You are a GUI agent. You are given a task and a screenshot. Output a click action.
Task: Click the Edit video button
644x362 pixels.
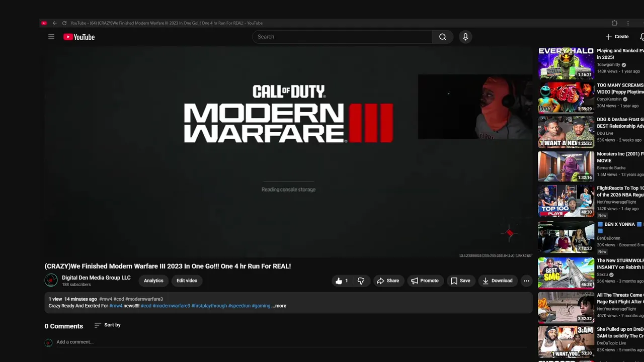pyautogui.click(x=187, y=281)
